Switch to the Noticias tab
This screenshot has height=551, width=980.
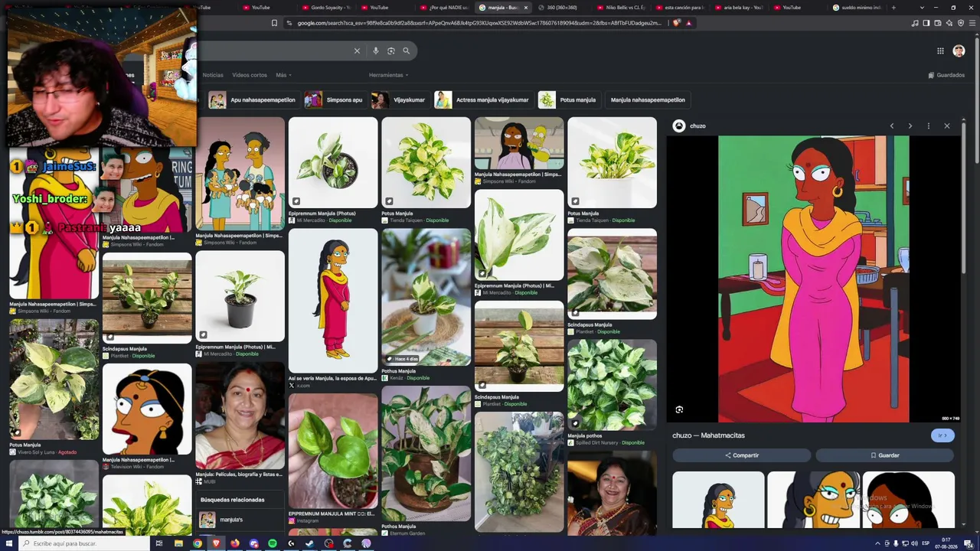pos(213,75)
